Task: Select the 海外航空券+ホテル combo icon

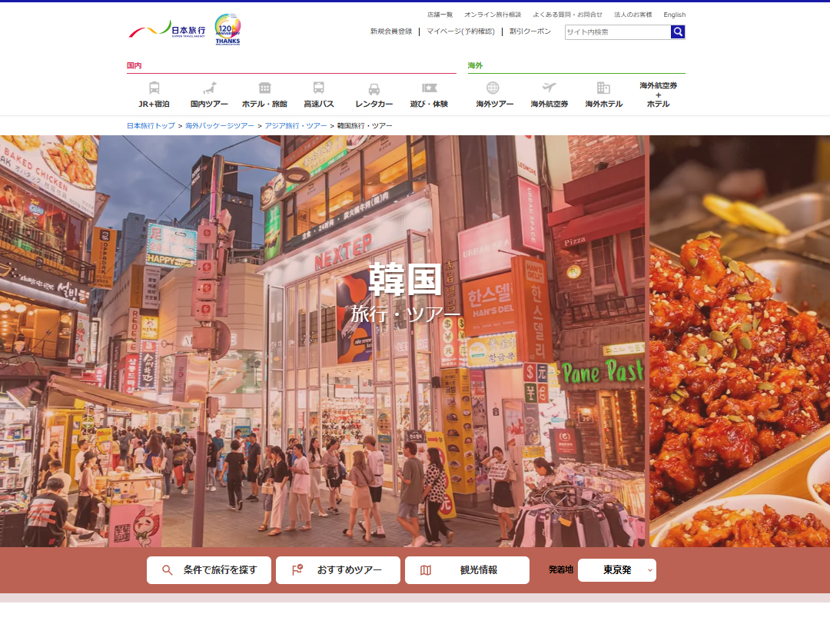Action: (659, 93)
